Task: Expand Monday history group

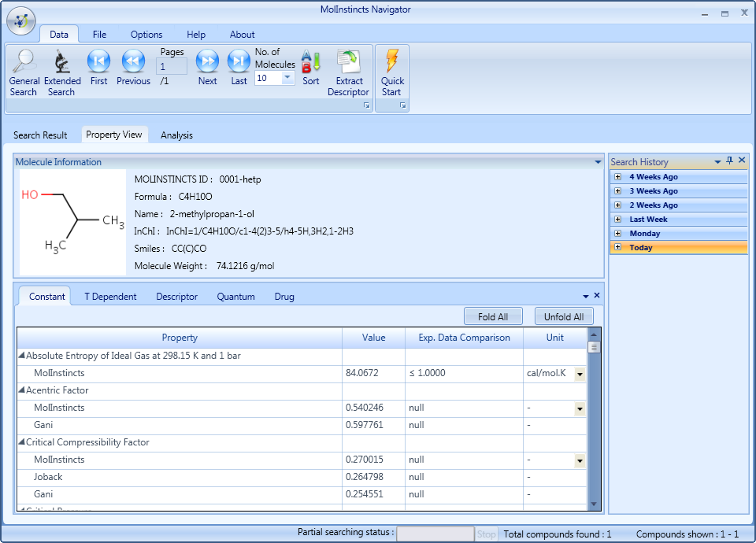Action: 617,233
